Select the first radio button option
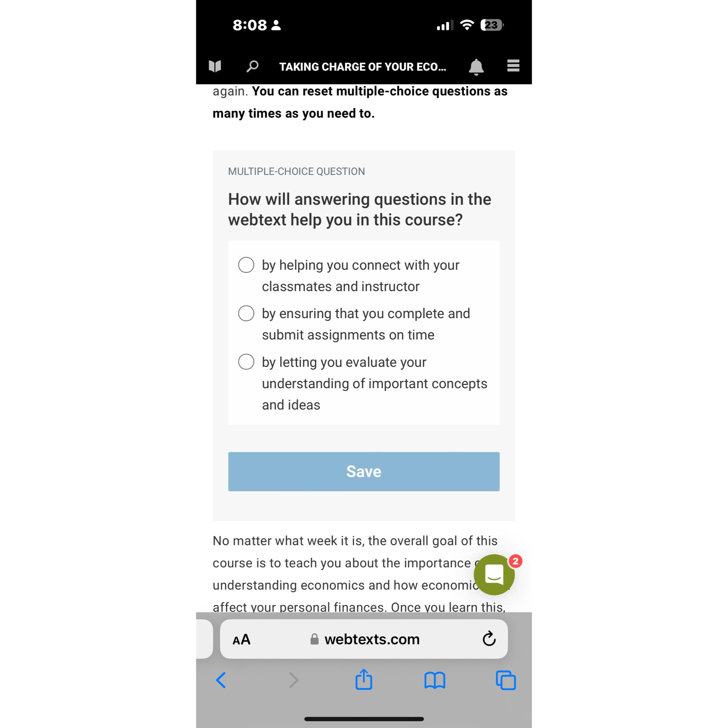Viewport: 728px width, 728px height. [245, 265]
